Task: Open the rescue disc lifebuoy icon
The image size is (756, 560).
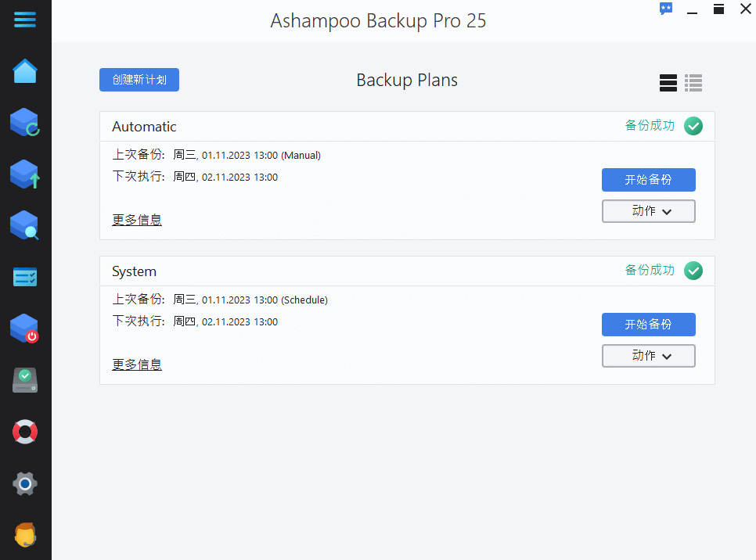Action: 25,432
